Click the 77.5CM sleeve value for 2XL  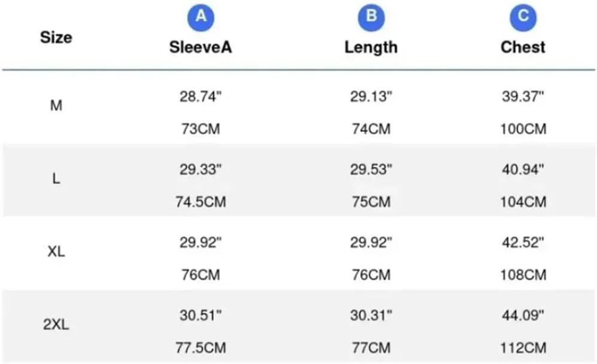(x=201, y=348)
